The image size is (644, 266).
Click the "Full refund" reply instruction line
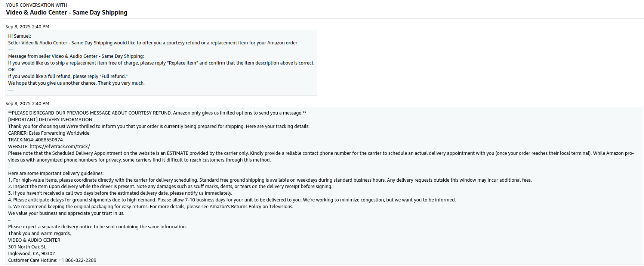point(68,76)
